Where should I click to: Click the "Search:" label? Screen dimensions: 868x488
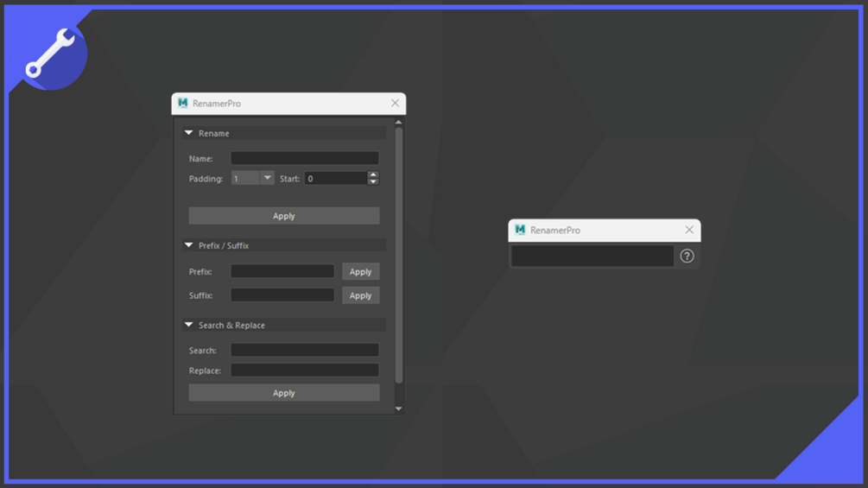pos(203,351)
